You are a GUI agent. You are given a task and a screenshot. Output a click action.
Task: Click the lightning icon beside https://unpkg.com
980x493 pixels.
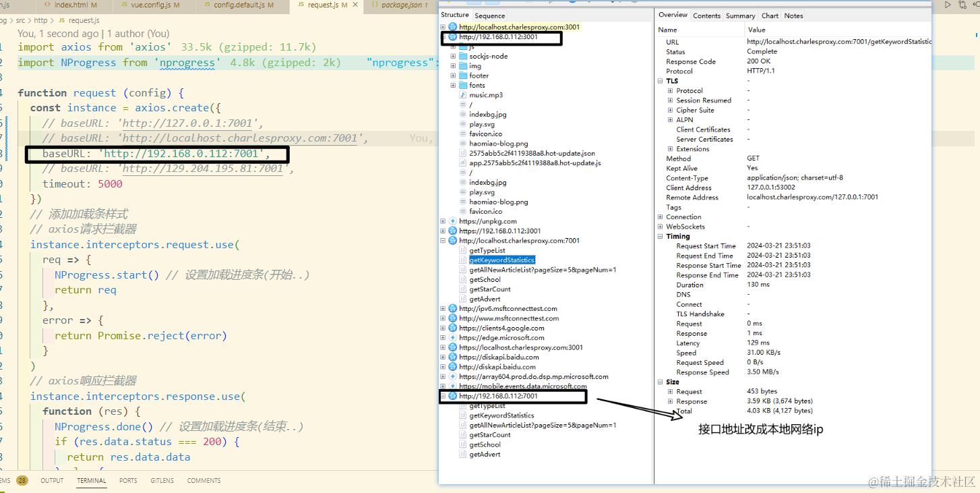(x=452, y=221)
